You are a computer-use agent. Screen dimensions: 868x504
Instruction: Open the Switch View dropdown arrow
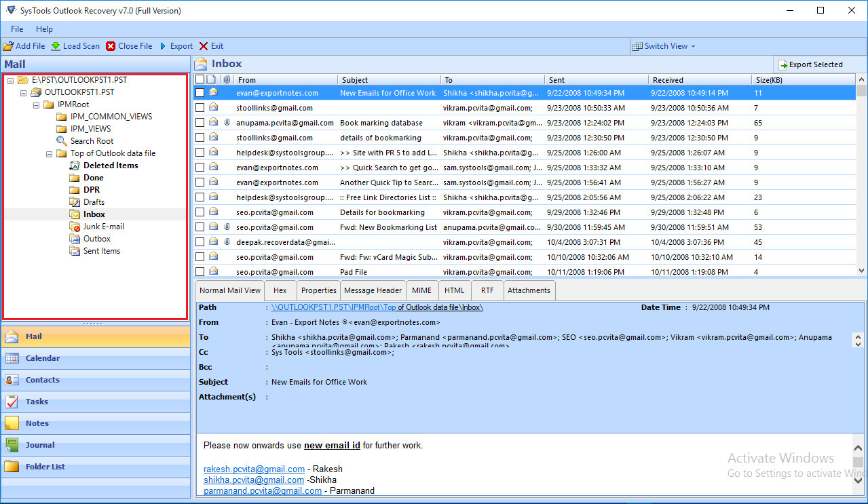(x=693, y=46)
